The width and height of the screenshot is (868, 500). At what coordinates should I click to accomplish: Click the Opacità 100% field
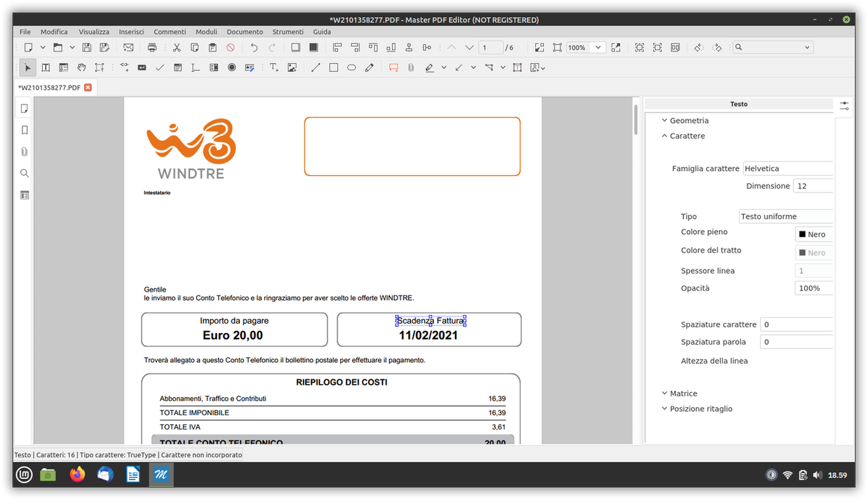[x=814, y=288]
